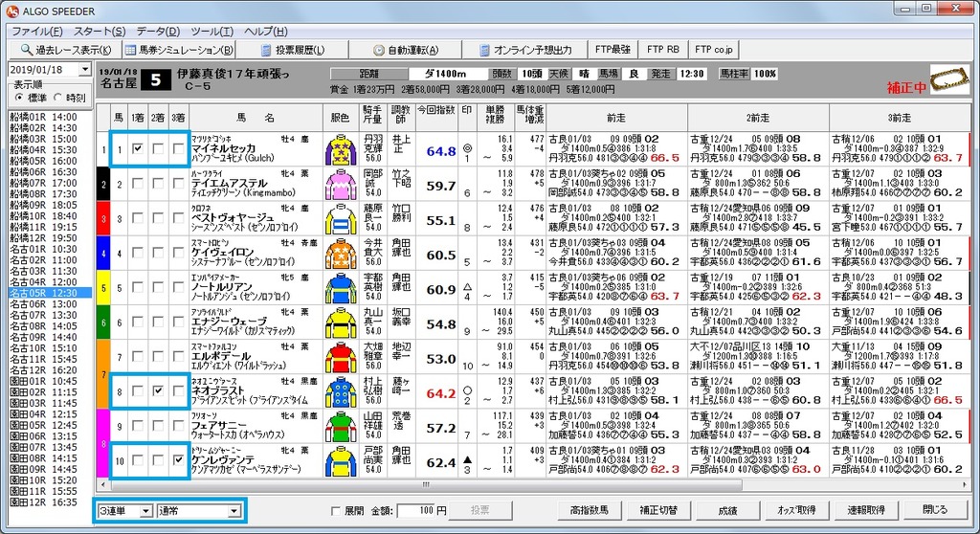
Task: Click index value 64.2 for ネオブラスト
Action: point(441,394)
